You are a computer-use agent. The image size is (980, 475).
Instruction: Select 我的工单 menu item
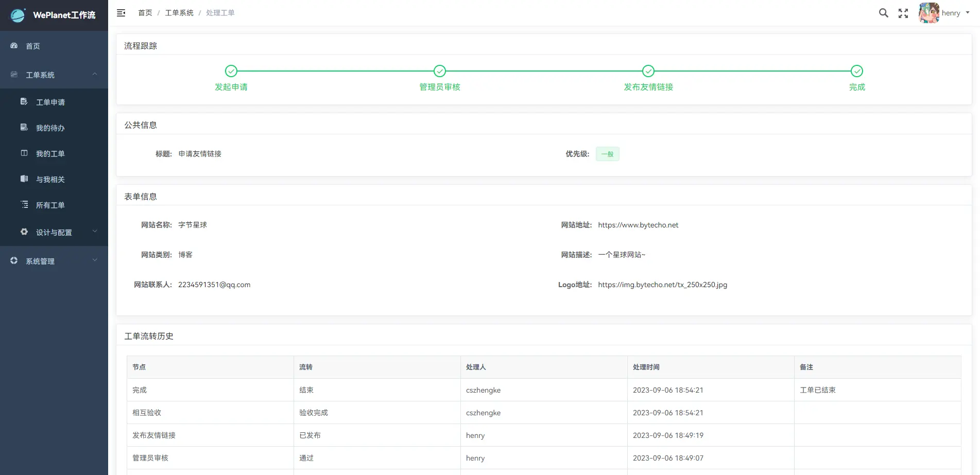coord(54,153)
